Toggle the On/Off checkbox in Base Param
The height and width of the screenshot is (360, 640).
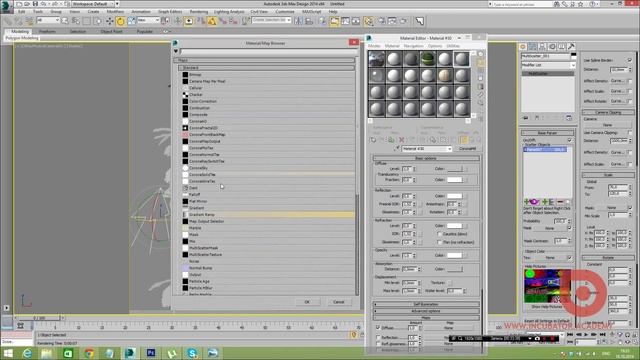pyautogui.click(x=569, y=140)
